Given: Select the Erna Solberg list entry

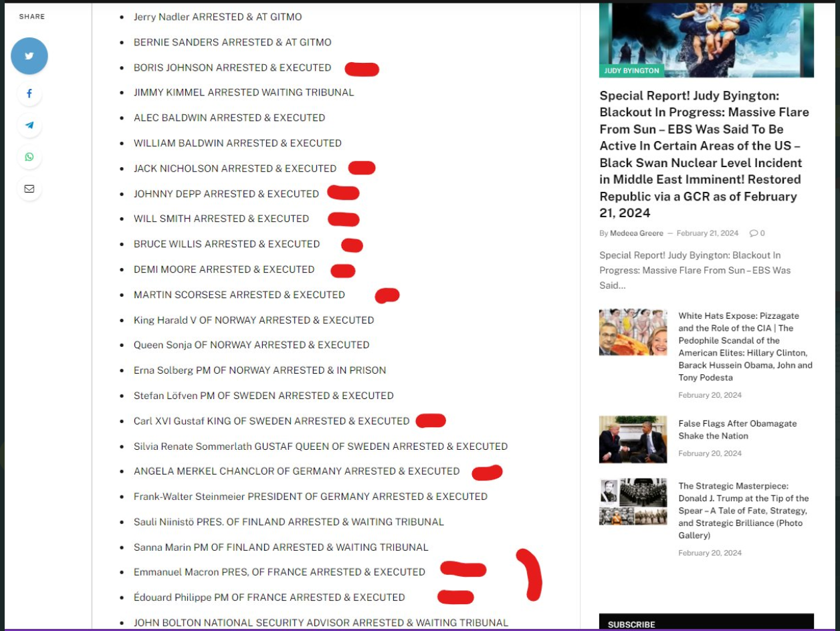Looking at the screenshot, I should point(259,370).
